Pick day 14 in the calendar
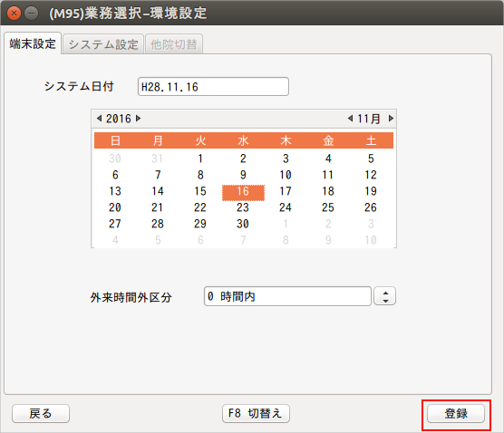504x433 pixels. point(158,191)
